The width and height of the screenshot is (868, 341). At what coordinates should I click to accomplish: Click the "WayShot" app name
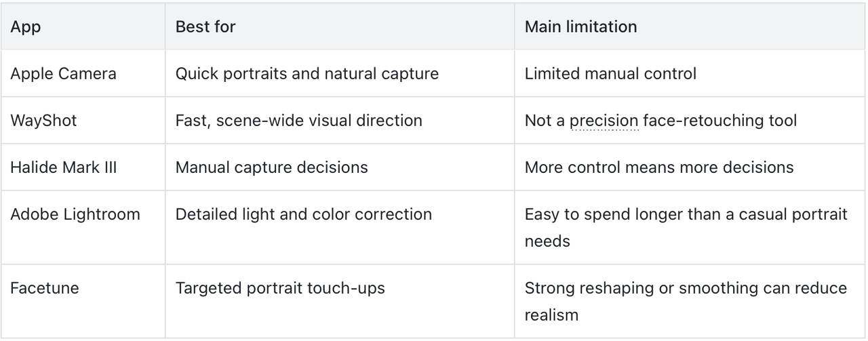(43, 121)
